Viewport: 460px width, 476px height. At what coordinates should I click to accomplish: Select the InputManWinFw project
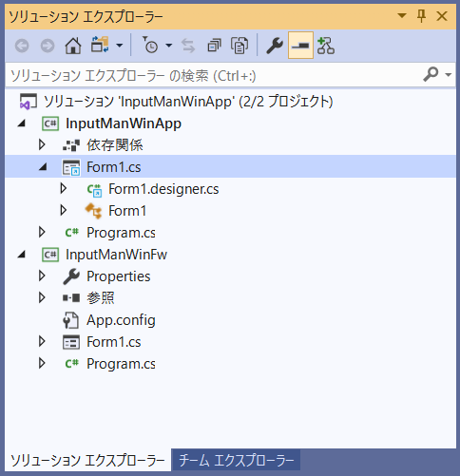(116, 255)
